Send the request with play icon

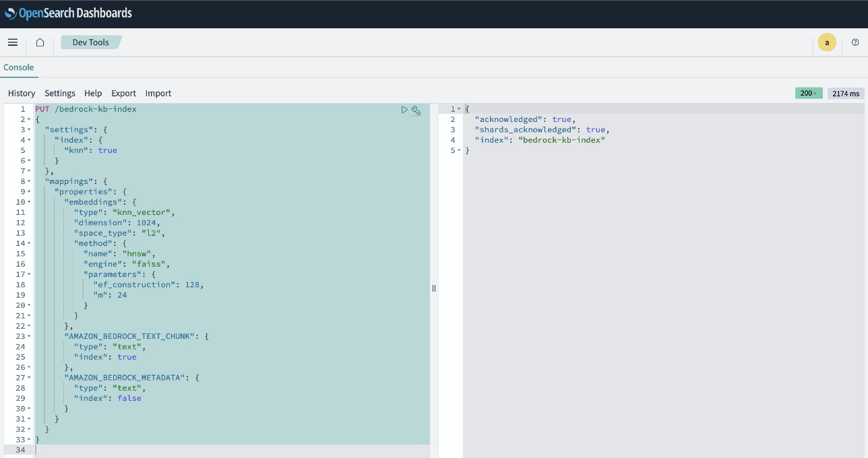click(x=404, y=110)
